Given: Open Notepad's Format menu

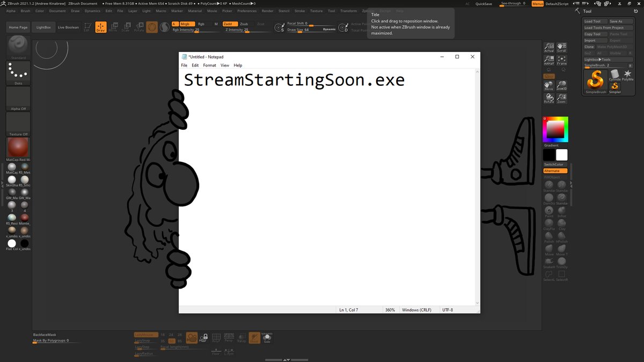Looking at the screenshot, I should point(209,65).
